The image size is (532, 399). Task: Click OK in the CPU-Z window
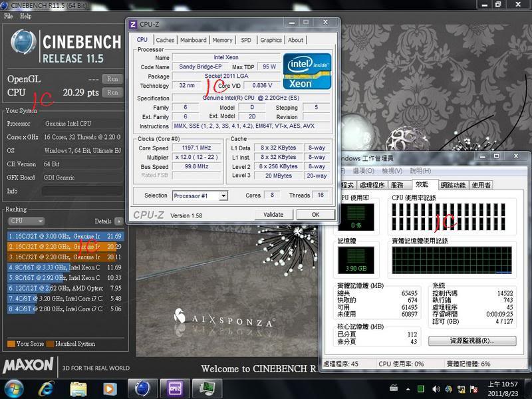point(315,214)
